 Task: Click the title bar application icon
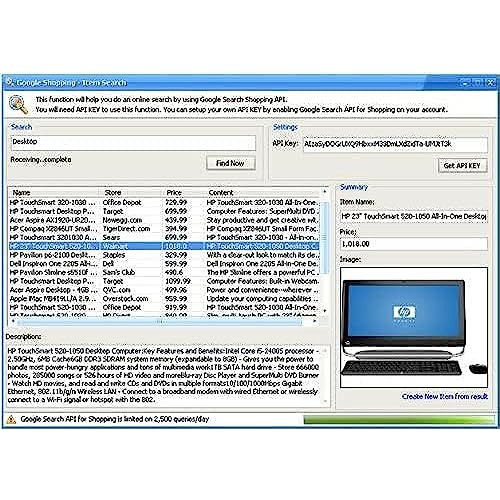pos(10,82)
